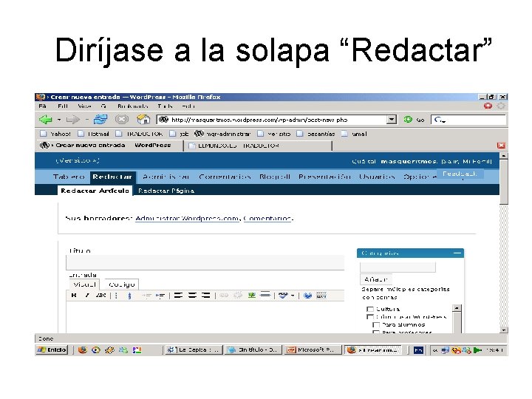Open the Comentarios draft link
The image size is (532, 399).
(267, 219)
